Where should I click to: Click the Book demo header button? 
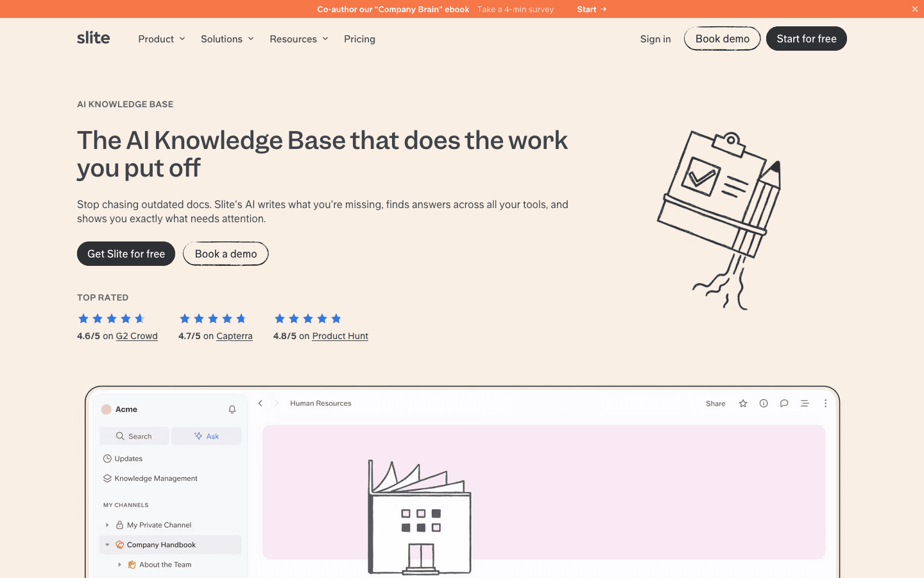coord(723,39)
